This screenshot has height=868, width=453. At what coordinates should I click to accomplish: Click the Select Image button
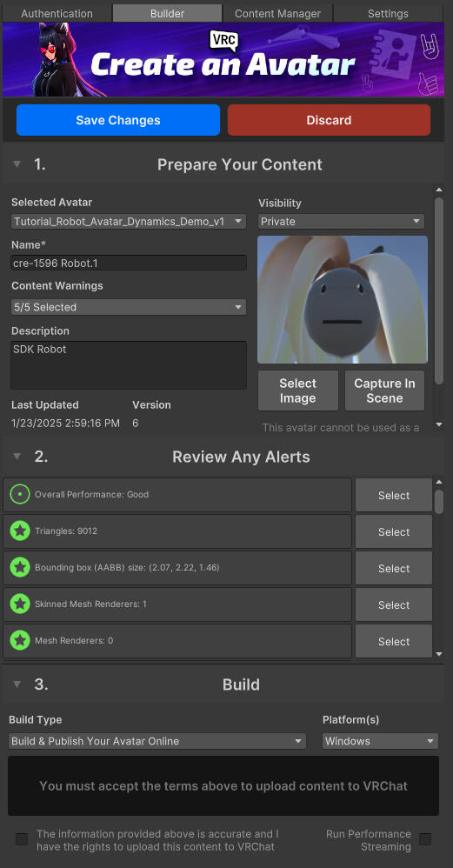298,391
